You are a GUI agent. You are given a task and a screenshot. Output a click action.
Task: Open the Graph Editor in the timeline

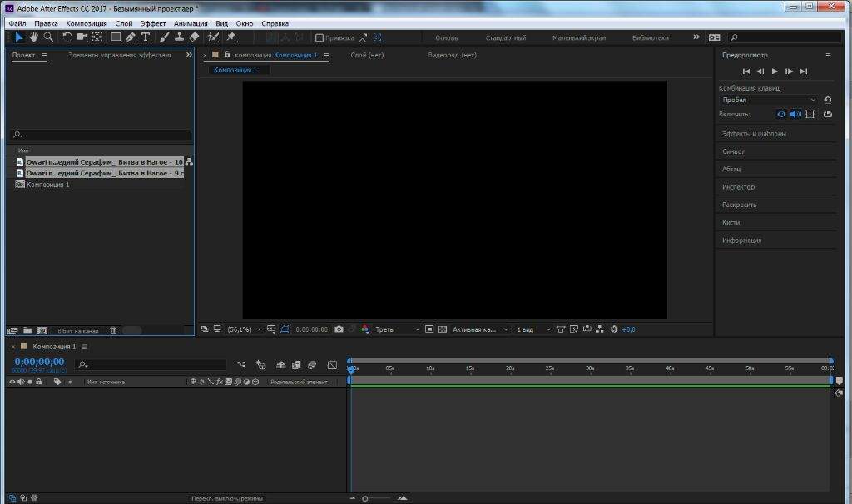pos(332,365)
